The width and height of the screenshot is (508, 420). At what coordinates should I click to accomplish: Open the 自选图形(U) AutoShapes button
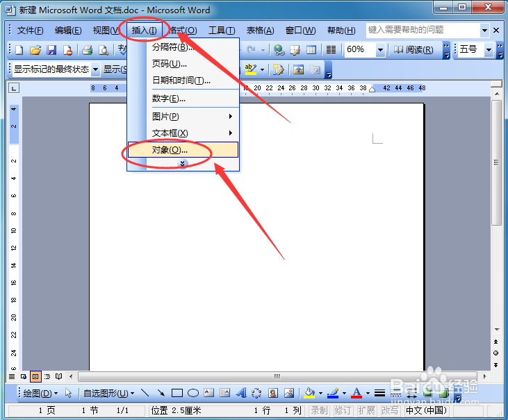pos(108,394)
